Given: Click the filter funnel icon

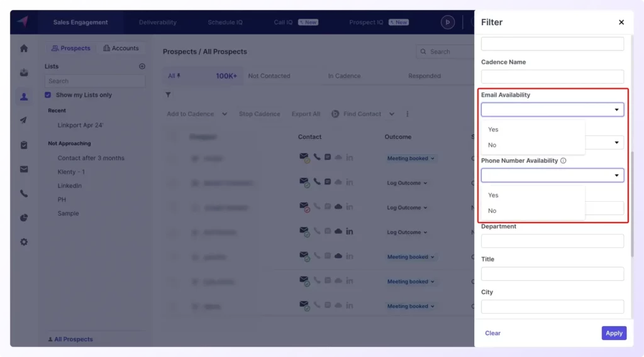Looking at the screenshot, I should [x=168, y=95].
